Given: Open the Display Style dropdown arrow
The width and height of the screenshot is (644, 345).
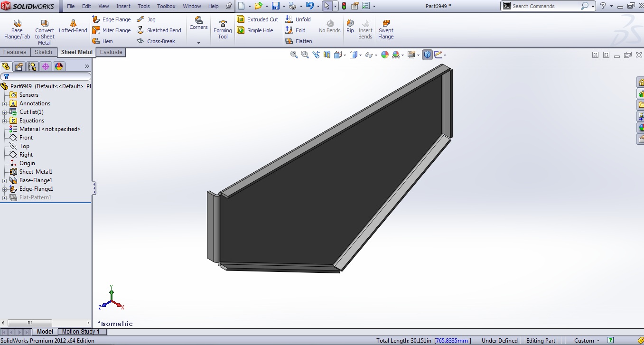Looking at the screenshot, I should click(x=359, y=55).
